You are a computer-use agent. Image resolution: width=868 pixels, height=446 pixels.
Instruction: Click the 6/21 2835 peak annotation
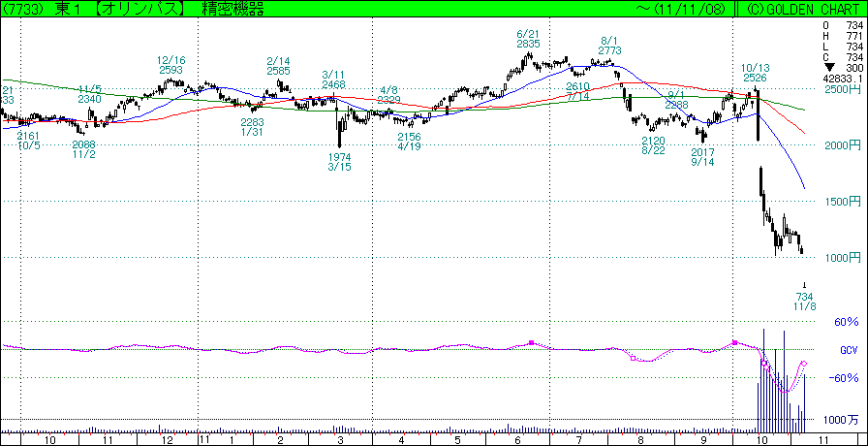pyautogui.click(x=526, y=39)
